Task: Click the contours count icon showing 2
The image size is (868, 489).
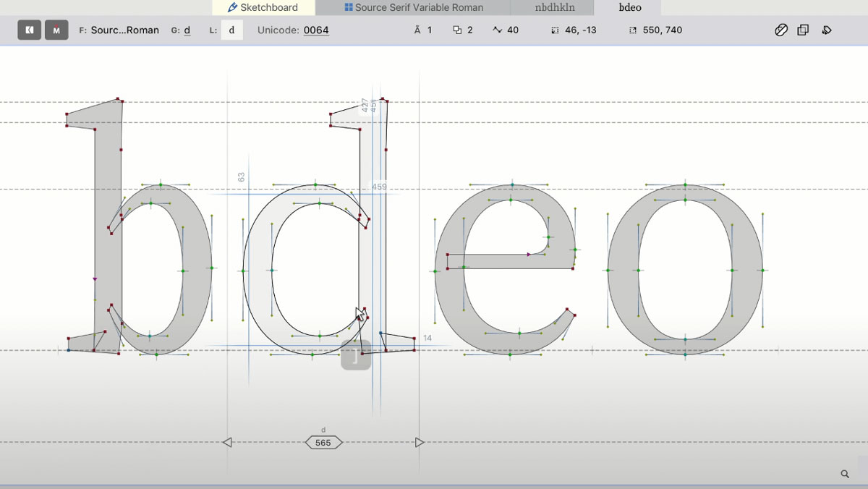Action: (457, 30)
